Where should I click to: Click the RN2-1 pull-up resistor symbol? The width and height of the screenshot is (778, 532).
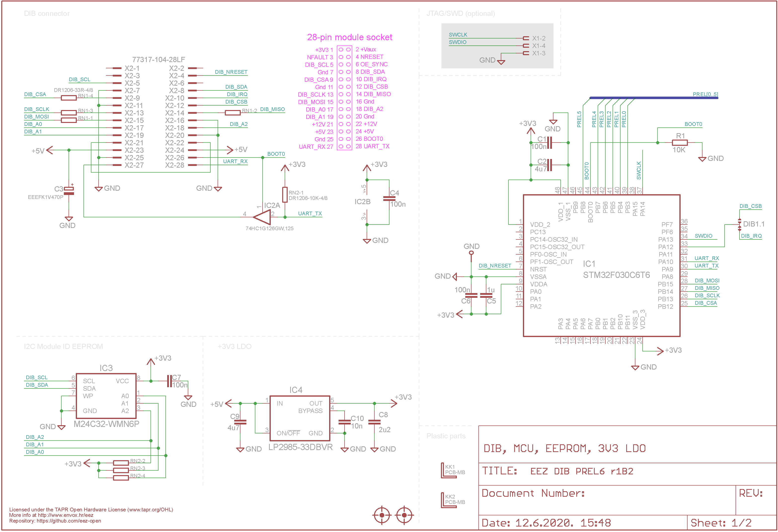click(285, 194)
